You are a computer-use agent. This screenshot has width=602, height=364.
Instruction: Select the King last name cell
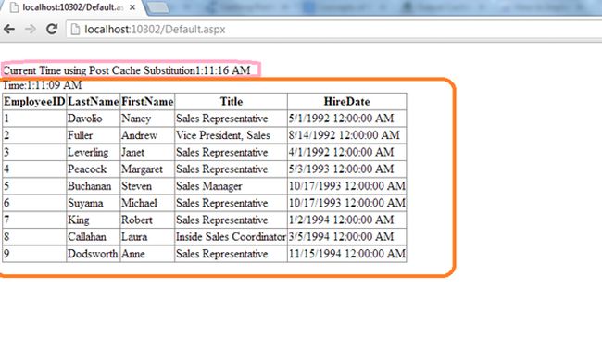click(94, 220)
